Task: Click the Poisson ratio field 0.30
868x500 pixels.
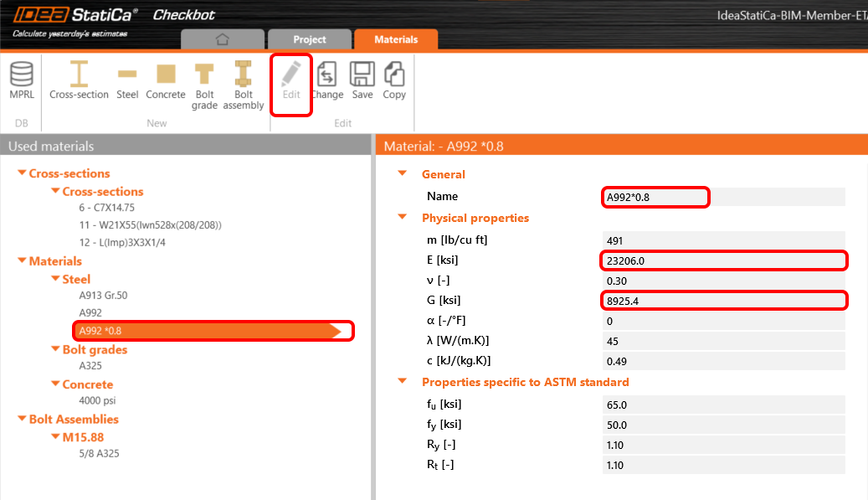Action: point(723,281)
